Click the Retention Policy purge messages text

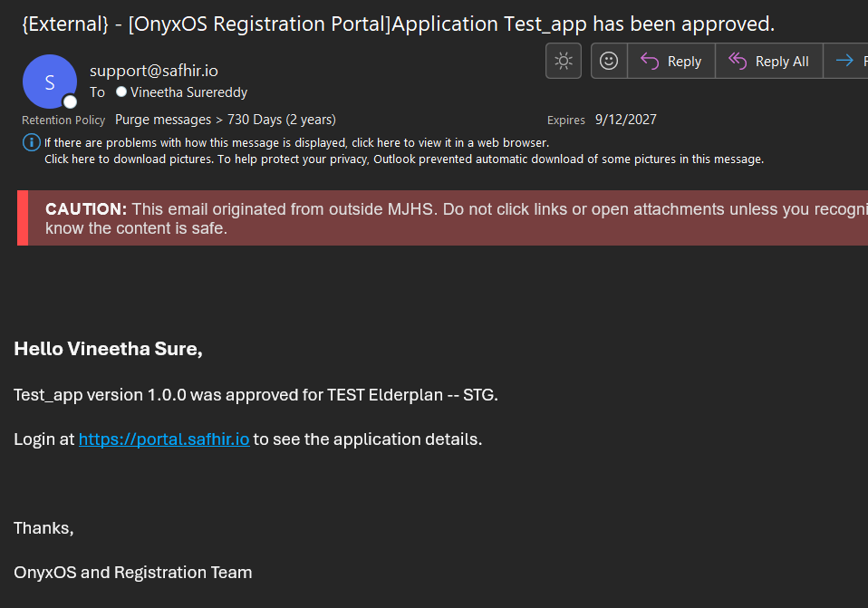coord(225,120)
